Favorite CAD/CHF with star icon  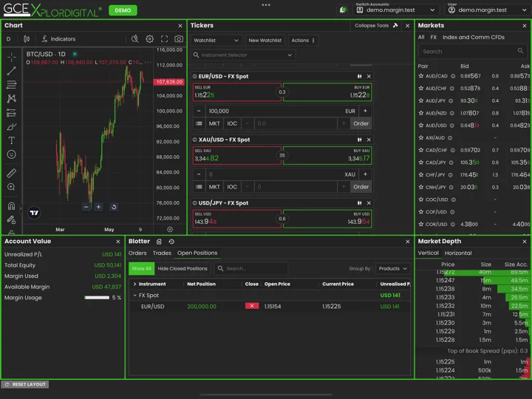point(421,150)
